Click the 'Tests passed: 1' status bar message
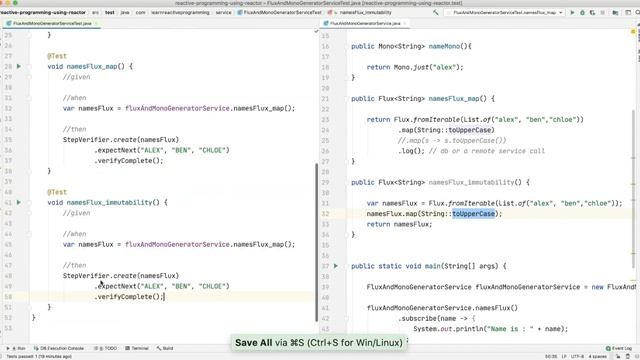Viewport: 640px width, 360px height. [x=39, y=356]
